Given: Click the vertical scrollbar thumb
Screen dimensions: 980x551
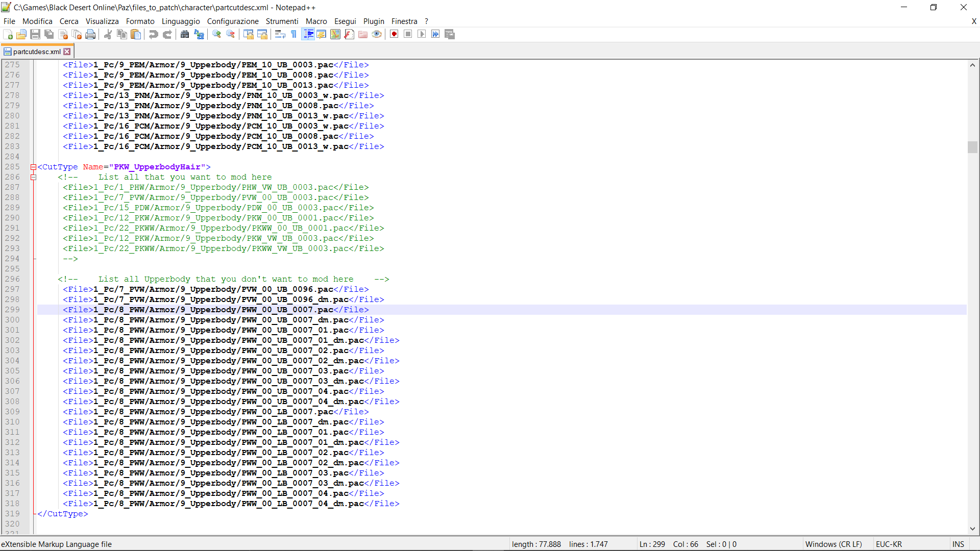Looking at the screenshot, I should [x=972, y=146].
